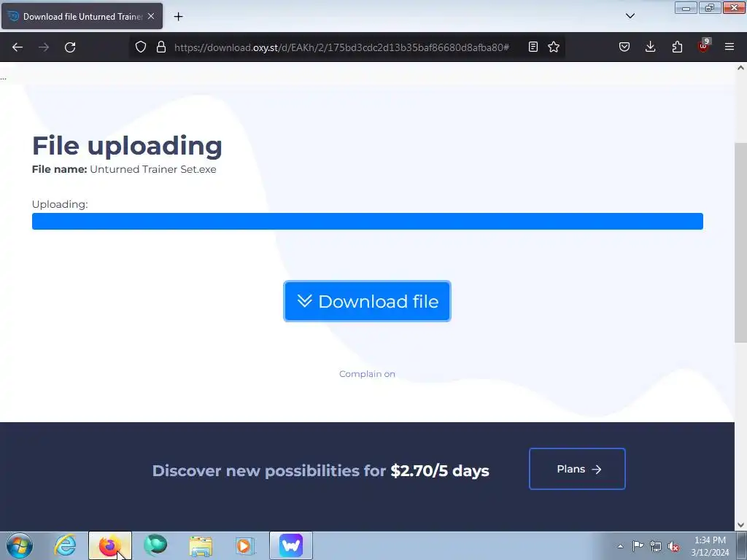
Task: Open Windows Explorer folder taskbar icon
Action: (x=201, y=545)
